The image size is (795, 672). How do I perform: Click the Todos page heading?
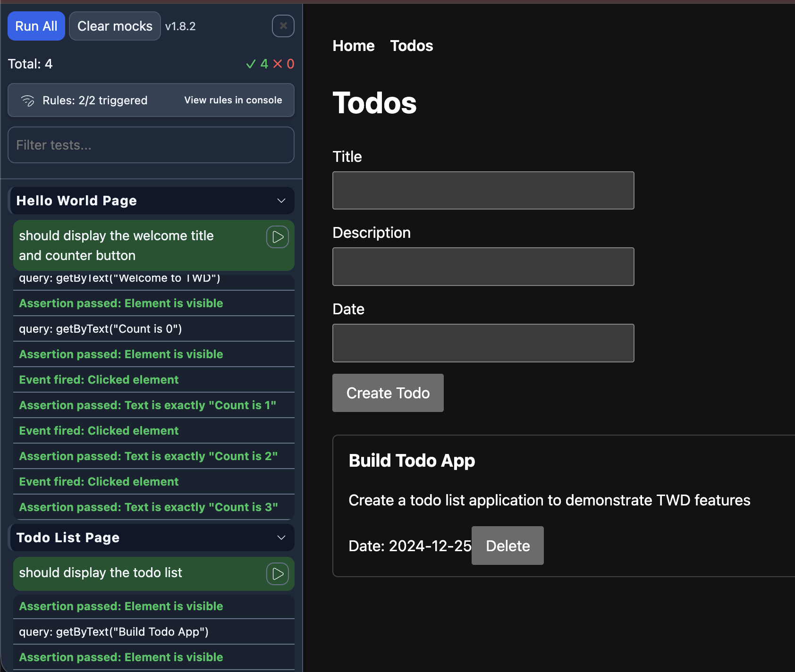[375, 103]
